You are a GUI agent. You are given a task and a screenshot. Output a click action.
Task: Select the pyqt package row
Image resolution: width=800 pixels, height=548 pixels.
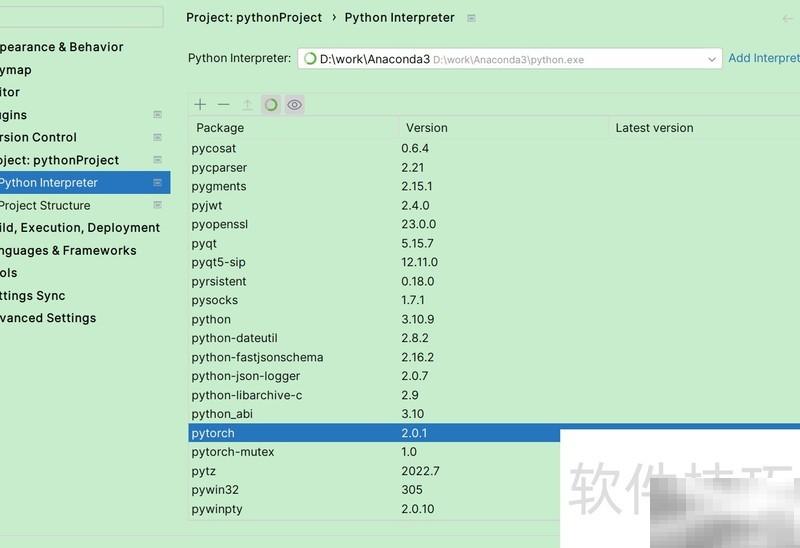tap(205, 243)
